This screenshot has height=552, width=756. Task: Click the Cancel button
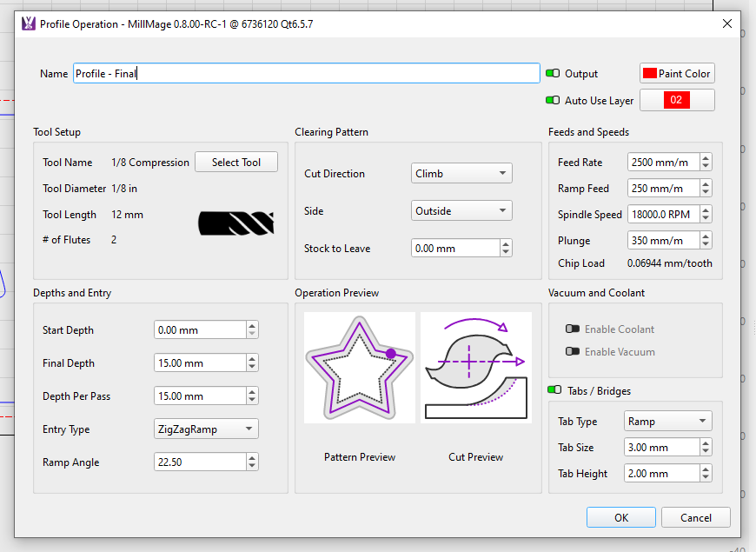[696, 518]
